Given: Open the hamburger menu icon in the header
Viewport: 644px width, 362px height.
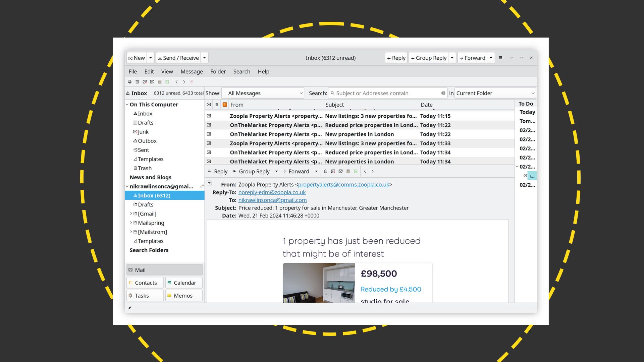Looking at the screenshot, I should [500, 58].
